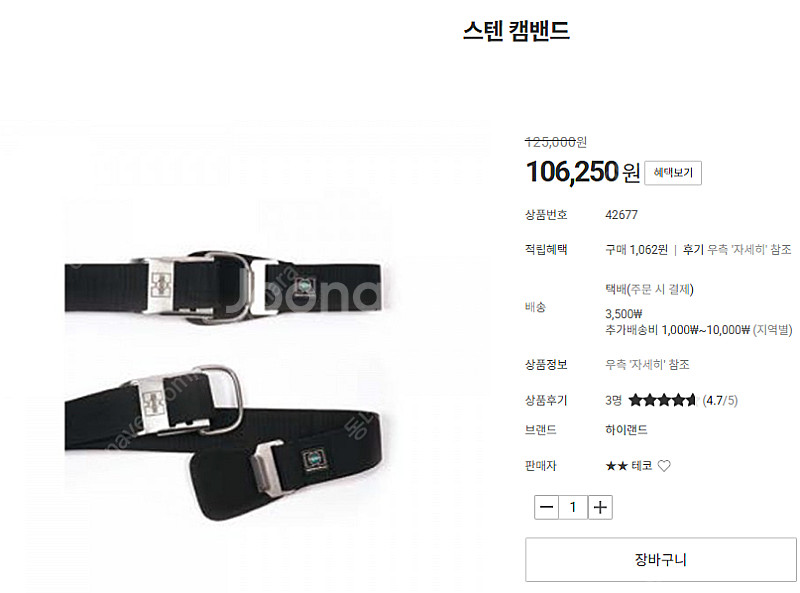Click the 하이랜드 brand name
Screen dimensions: 800x593
pos(626,430)
